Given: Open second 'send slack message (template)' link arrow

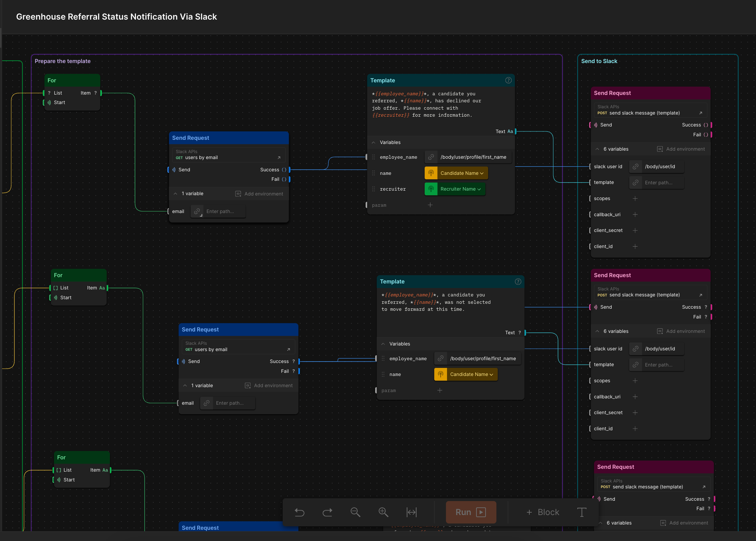Looking at the screenshot, I should point(701,295).
